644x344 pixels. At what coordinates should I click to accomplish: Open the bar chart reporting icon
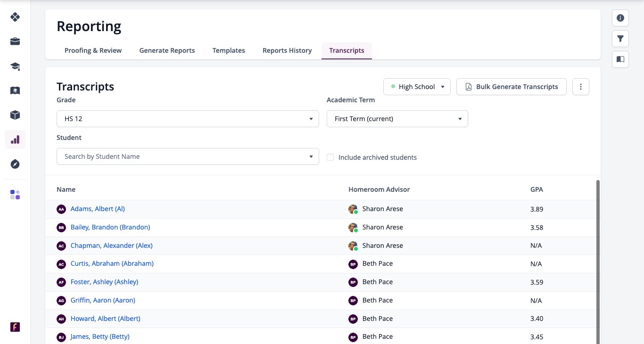(x=15, y=139)
